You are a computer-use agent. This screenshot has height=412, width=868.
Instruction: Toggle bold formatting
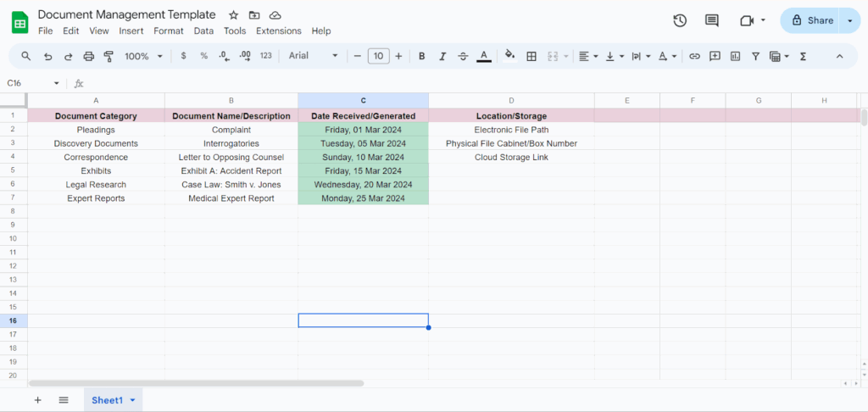coord(422,56)
